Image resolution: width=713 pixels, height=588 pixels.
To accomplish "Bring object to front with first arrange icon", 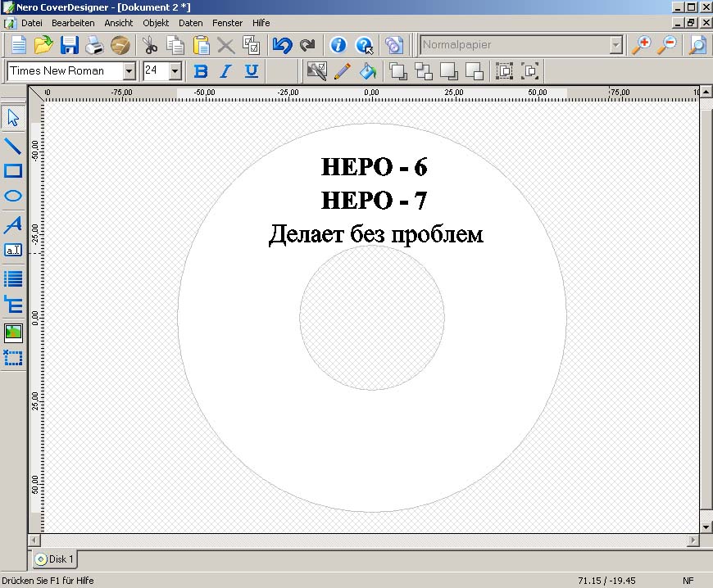I will point(397,71).
